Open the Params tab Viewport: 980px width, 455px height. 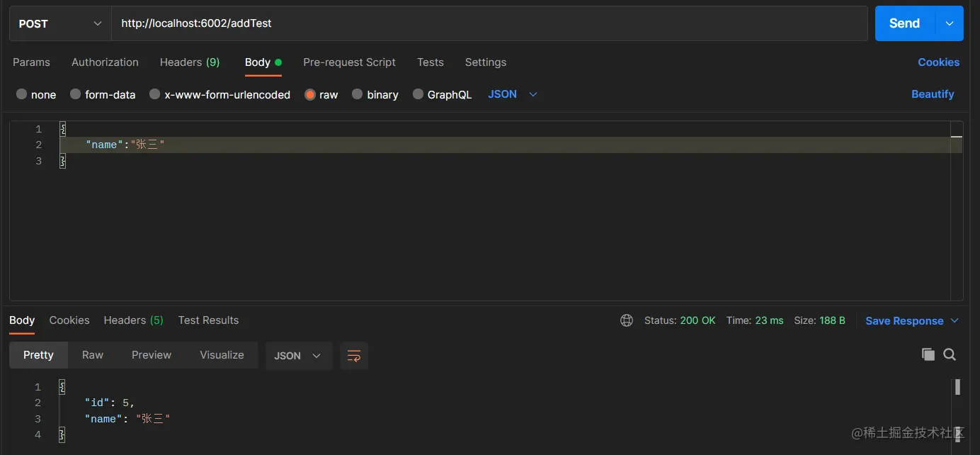(x=31, y=62)
